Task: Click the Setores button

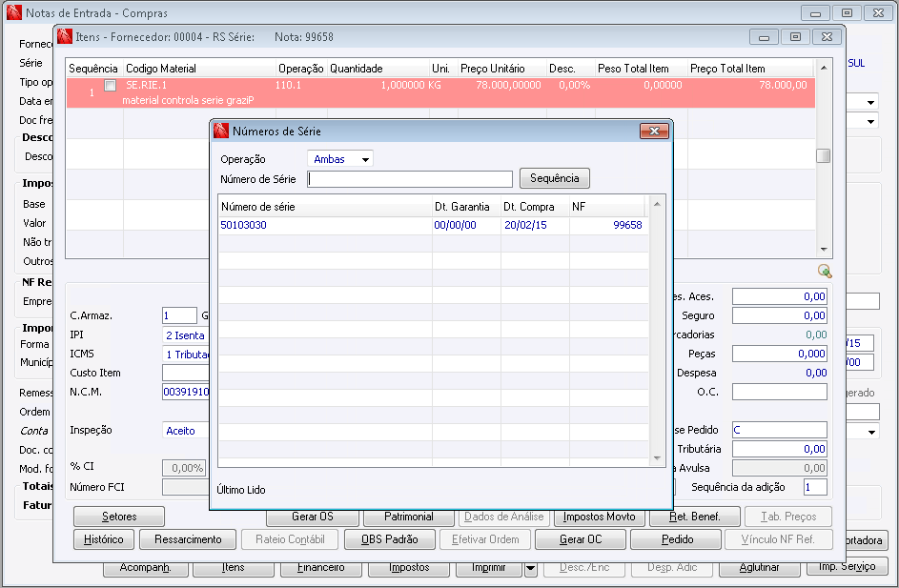Action: tap(119, 517)
